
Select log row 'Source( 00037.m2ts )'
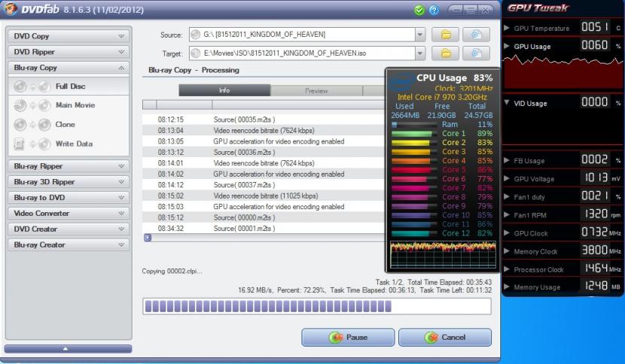(x=263, y=185)
